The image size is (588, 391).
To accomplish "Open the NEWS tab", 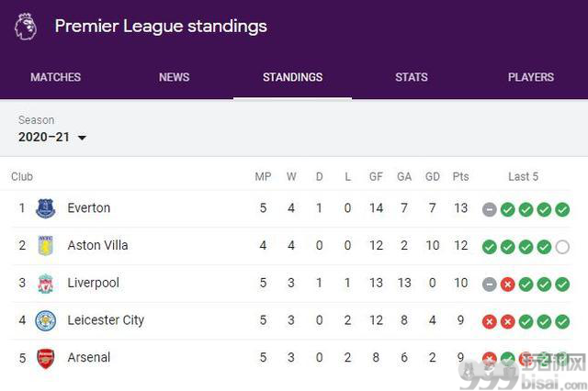I will (x=174, y=77).
